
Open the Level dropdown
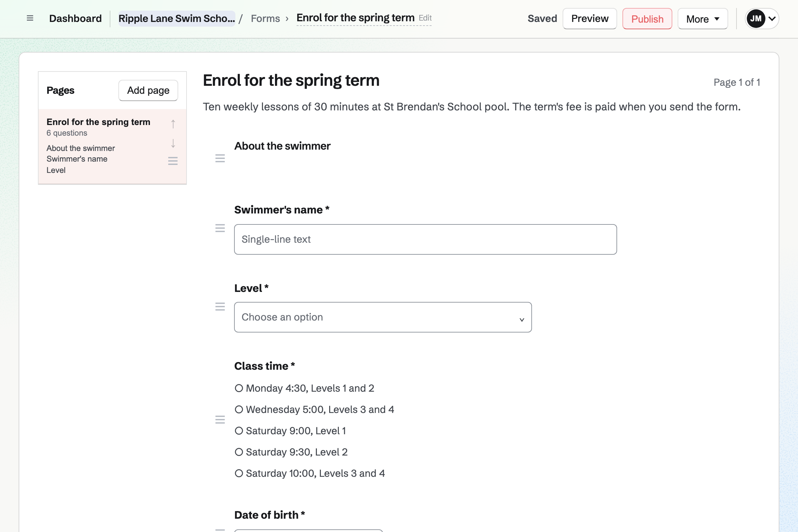pos(383,317)
